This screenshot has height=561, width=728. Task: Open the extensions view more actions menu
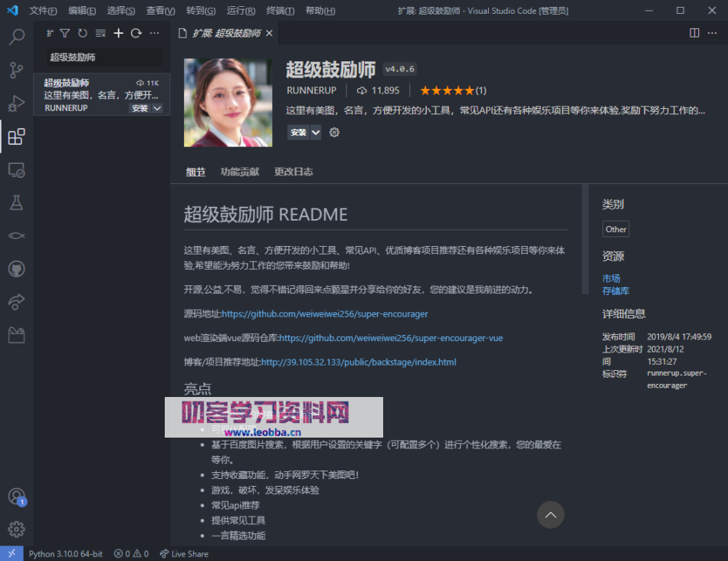click(x=154, y=33)
